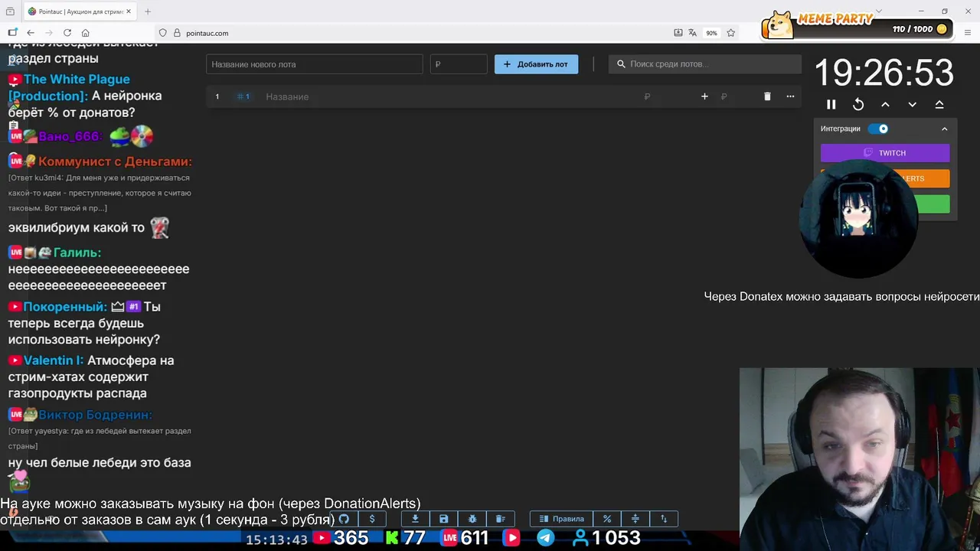Click the translate page icon

693,33
